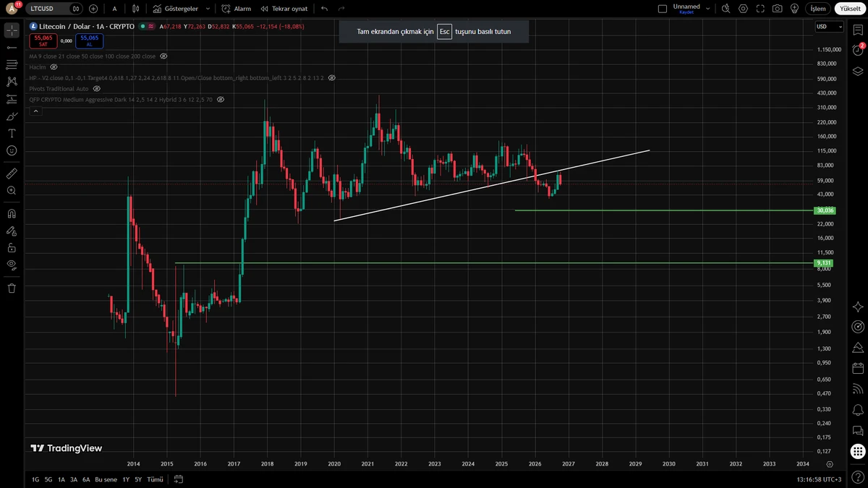
Task: Collapse the indicator legend list
Action: (x=35, y=111)
